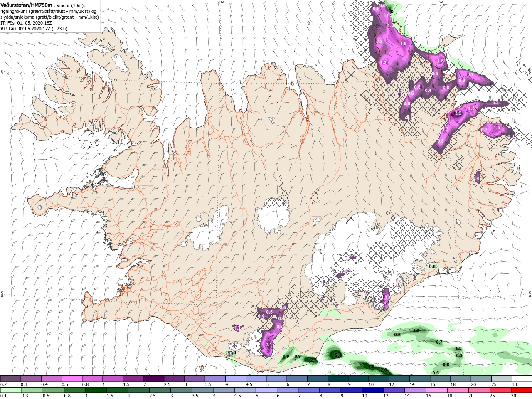The height and width of the screenshot is (399, 532).
Task: Click the Veðurstofan/HM750m title text
Action: pos(26,5)
